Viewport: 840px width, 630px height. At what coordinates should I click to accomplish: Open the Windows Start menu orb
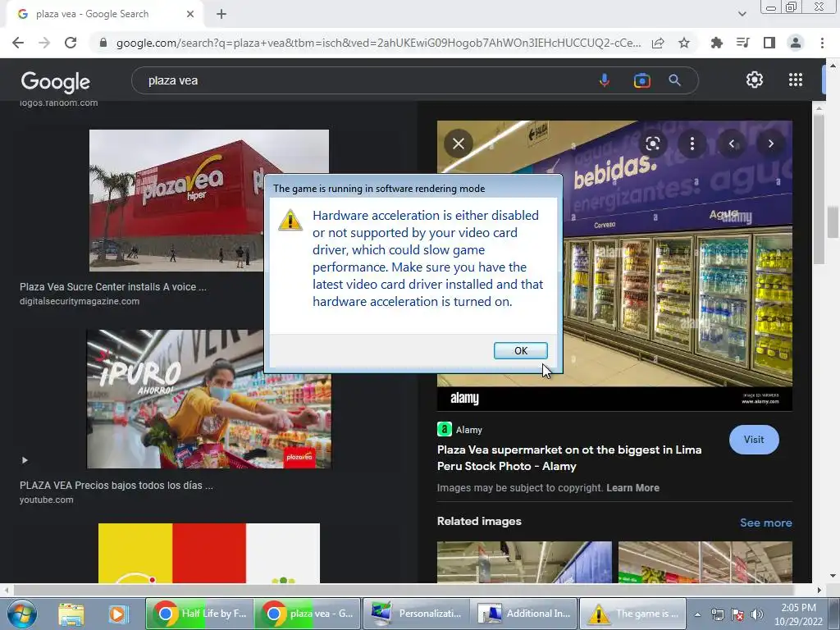point(22,614)
